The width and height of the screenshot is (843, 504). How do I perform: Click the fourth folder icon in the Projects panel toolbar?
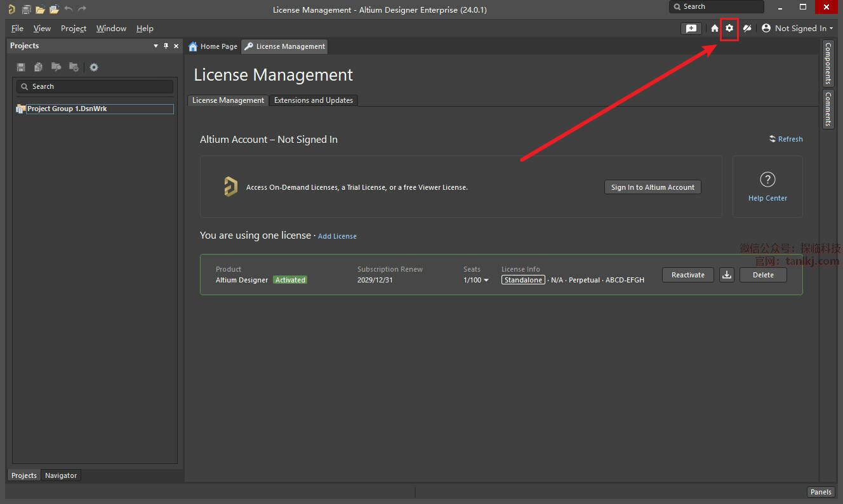[74, 67]
